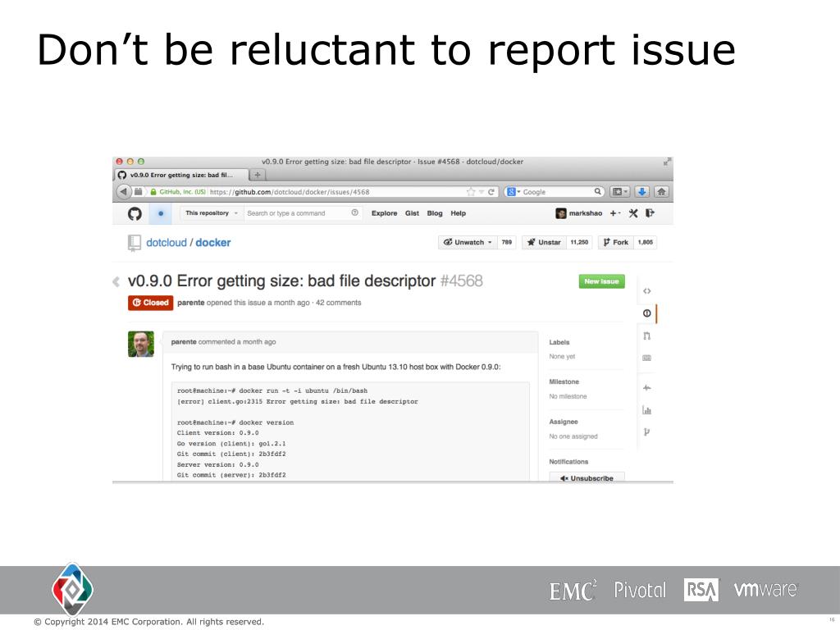Open the Wiki icon in repo sidebar

click(646, 358)
